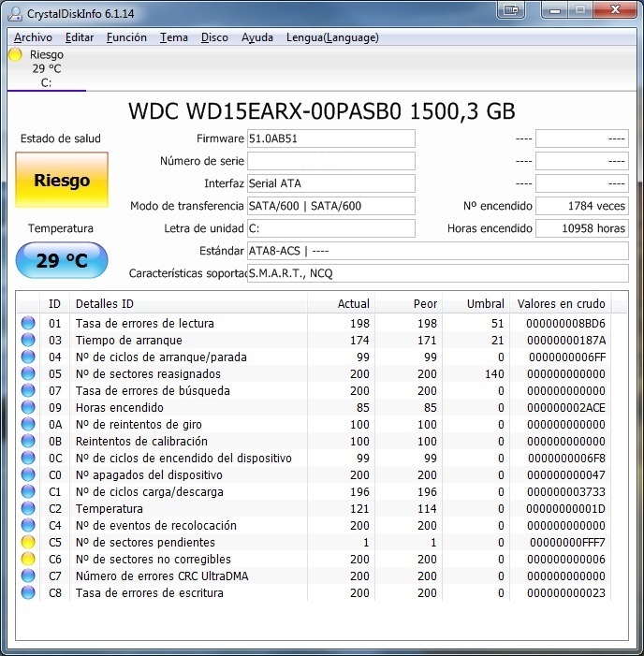Click blue status icon for attribute 0C
Image resolution: width=644 pixels, height=656 pixels.
(28, 458)
